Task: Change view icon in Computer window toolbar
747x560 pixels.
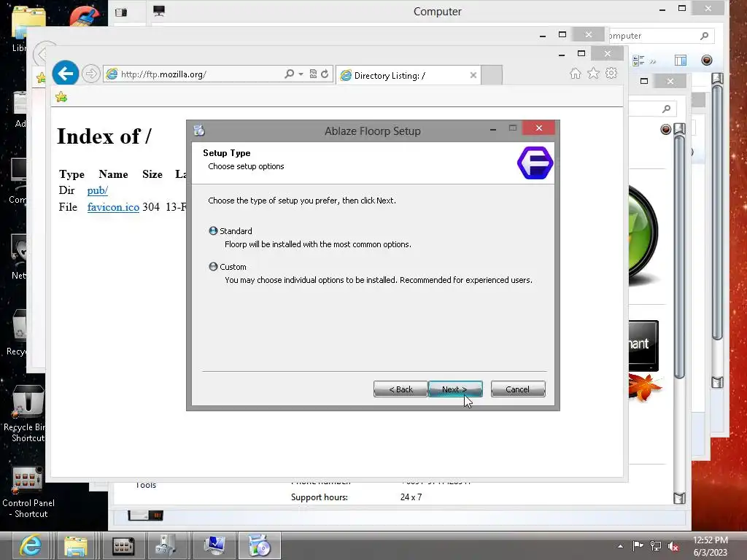Action: [x=638, y=61]
